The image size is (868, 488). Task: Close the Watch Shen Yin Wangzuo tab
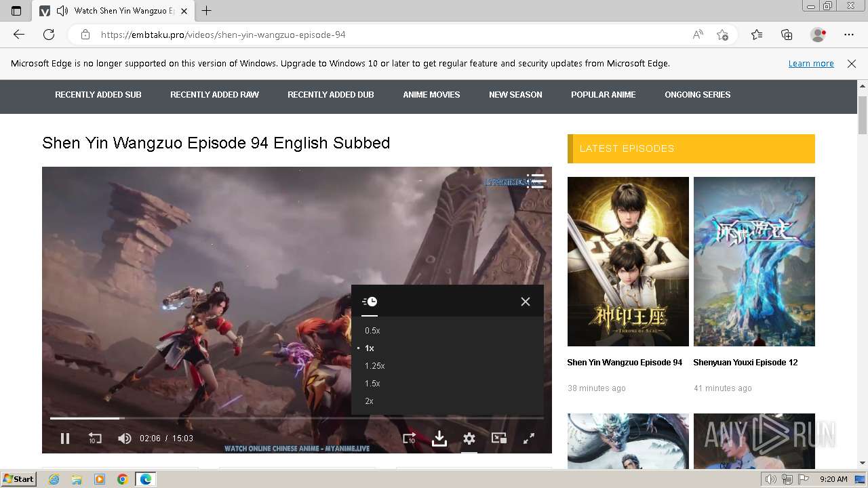[184, 11]
